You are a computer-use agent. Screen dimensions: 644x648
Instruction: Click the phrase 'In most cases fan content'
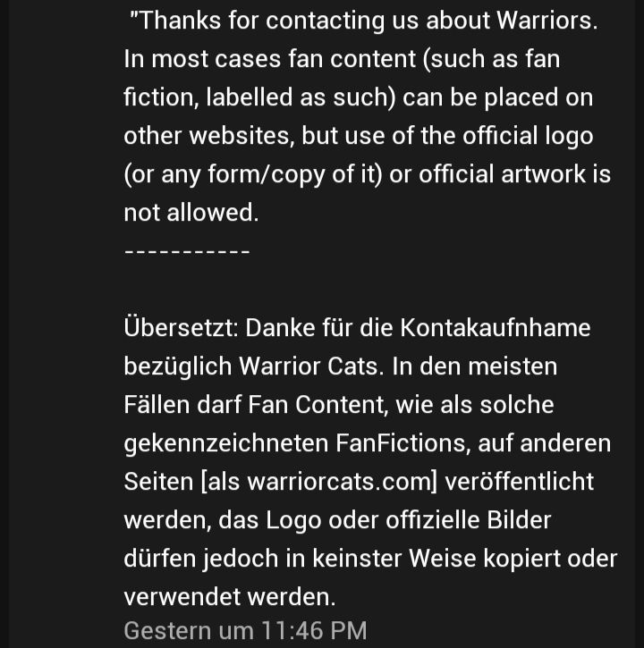click(x=270, y=59)
